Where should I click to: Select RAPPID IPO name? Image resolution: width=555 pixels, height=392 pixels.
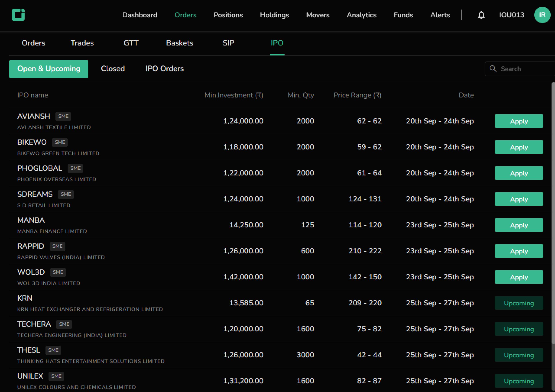coord(31,246)
